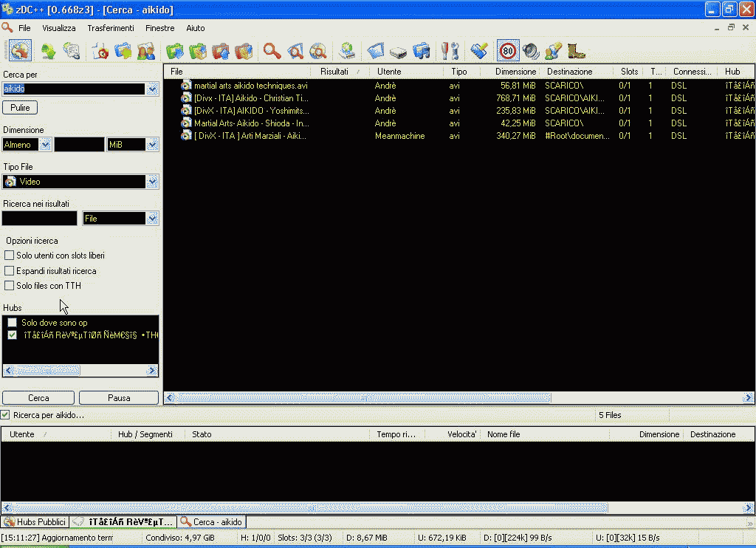This screenshot has height=548, width=756.
Task: Open the Almeno size mode dropdown
Action: click(45, 145)
